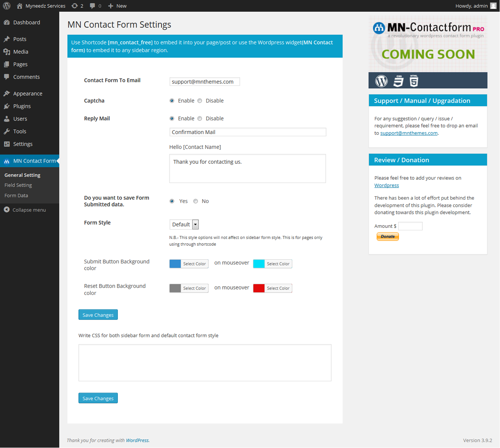The image size is (500, 448).
Task: Click the first Save Changes button
Action: 98,315
